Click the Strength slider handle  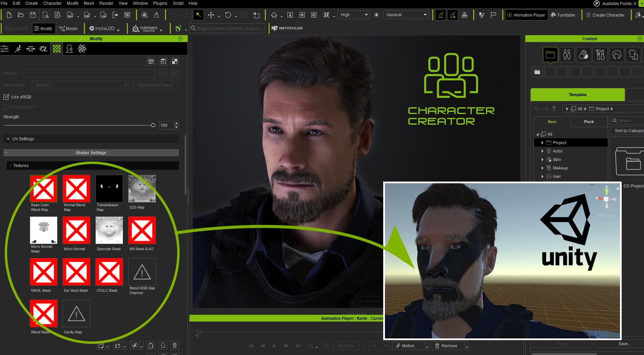(x=153, y=125)
